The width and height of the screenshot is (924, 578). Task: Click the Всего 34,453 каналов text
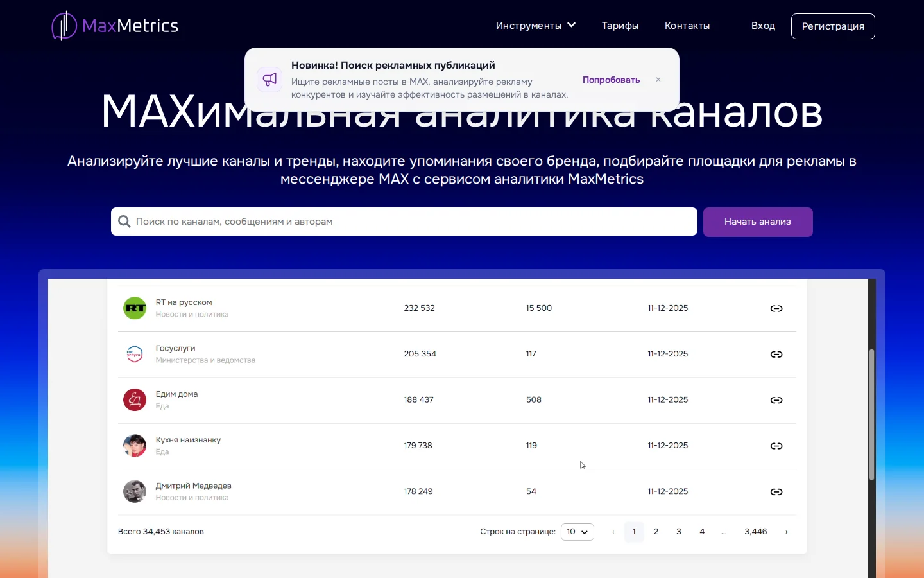pos(161,532)
